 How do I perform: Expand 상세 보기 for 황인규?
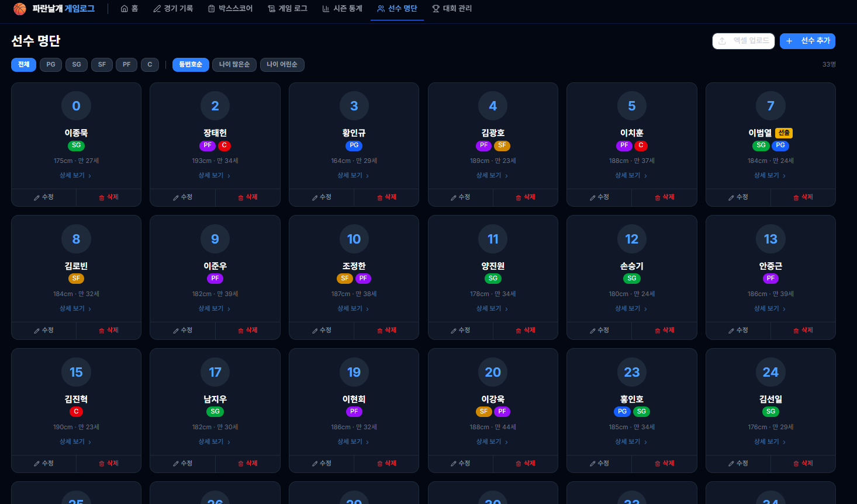(354, 175)
